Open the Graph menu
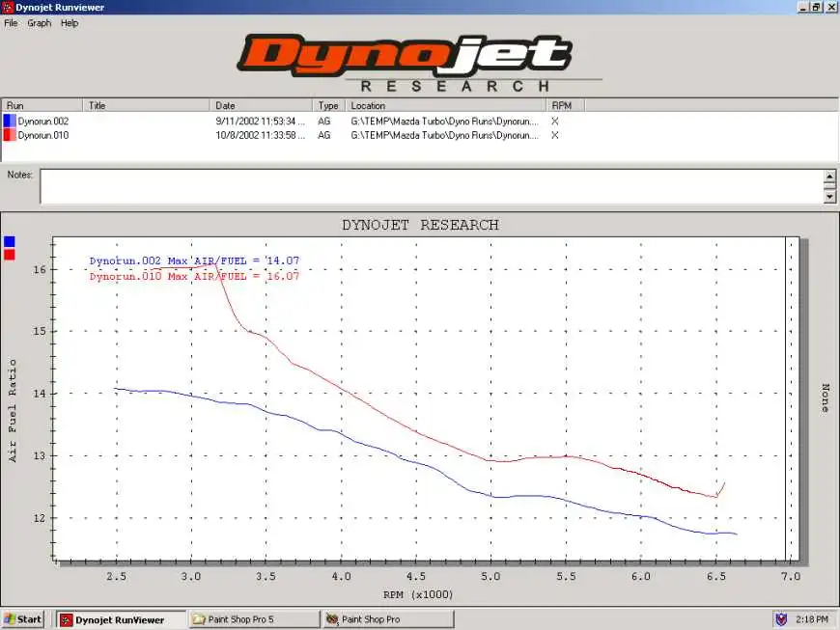This screenshot has width=840, height=630. coord(38,22)
